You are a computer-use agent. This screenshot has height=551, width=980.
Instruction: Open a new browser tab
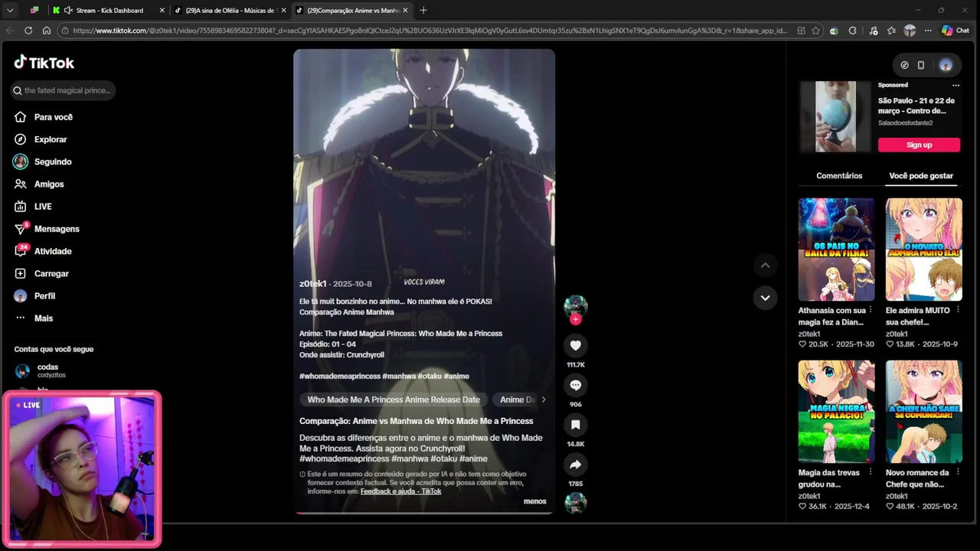(x=423, y=10)
